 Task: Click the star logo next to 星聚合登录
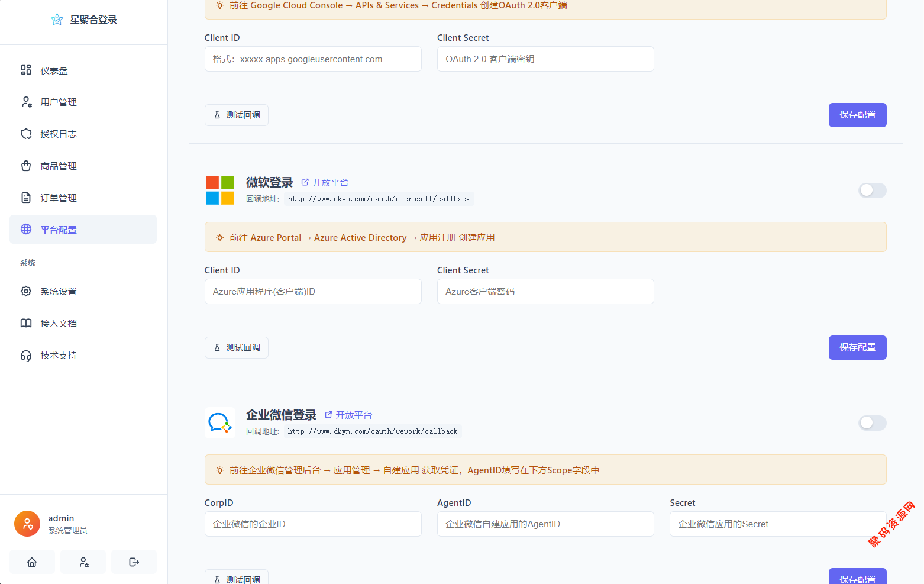click(57, 20)
